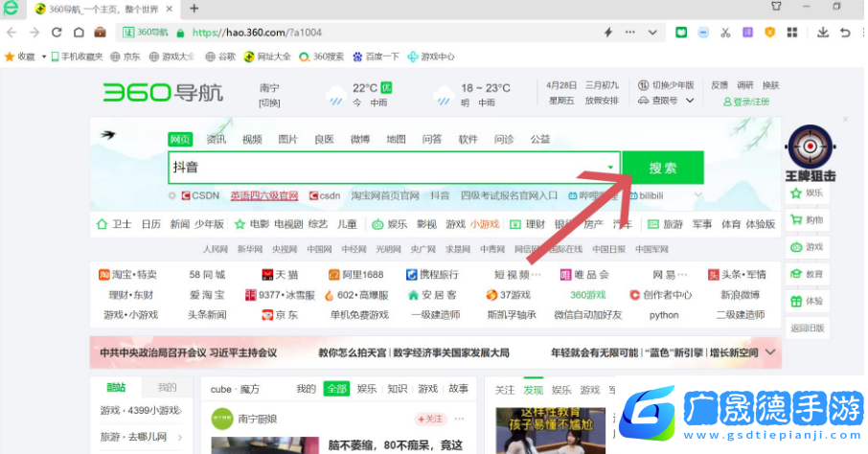
Task: Open 天猫 site link
Action: [x=280, y=275]
